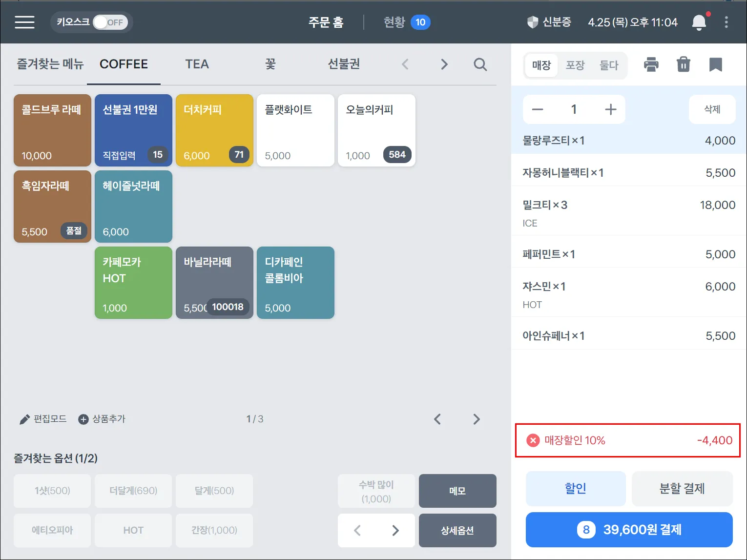Show previous favorite options page
The width and height of the screenshot is (747, 560).
coord(357,530)
